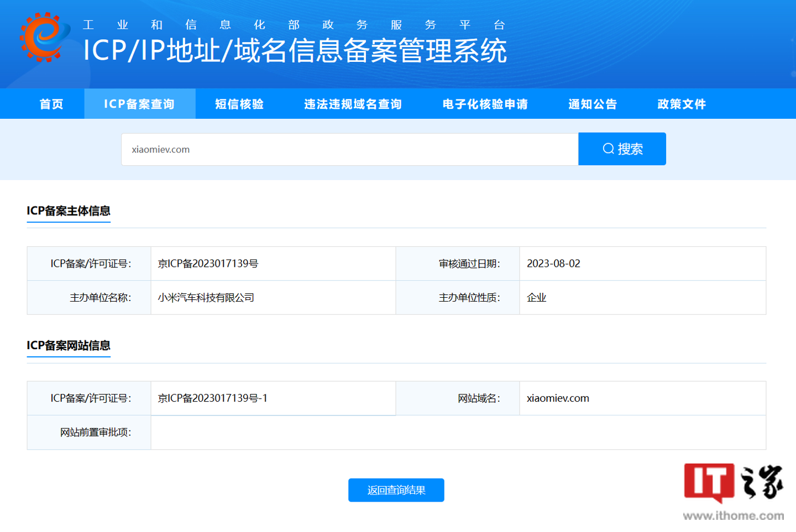This screenshot has width=796, height=532.
Task: Select the 首页 navigation tab
Action: pyautogui.click(x=51, y=104)
